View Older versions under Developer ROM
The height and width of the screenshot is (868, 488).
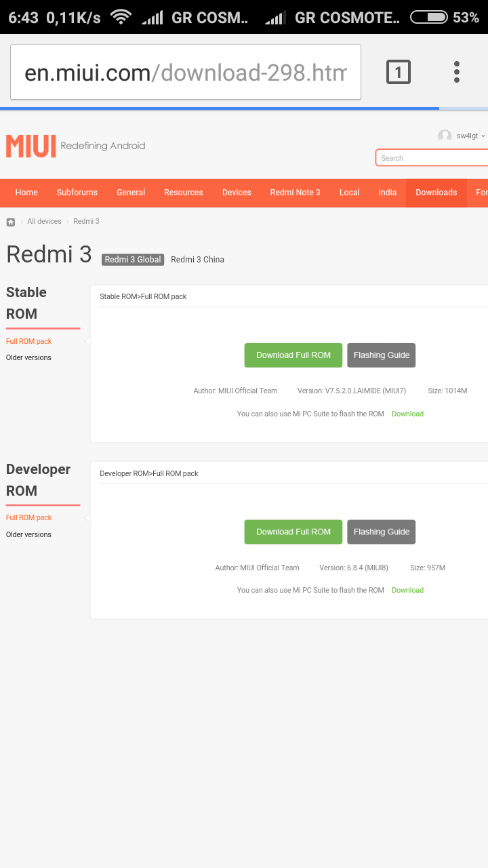[x=28, y=534]
